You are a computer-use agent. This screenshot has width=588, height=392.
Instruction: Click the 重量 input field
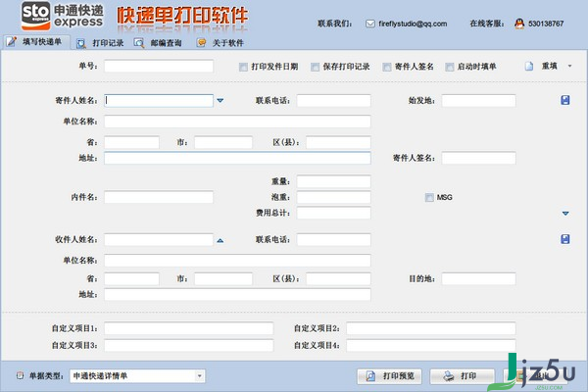click(x=334, y=181)
